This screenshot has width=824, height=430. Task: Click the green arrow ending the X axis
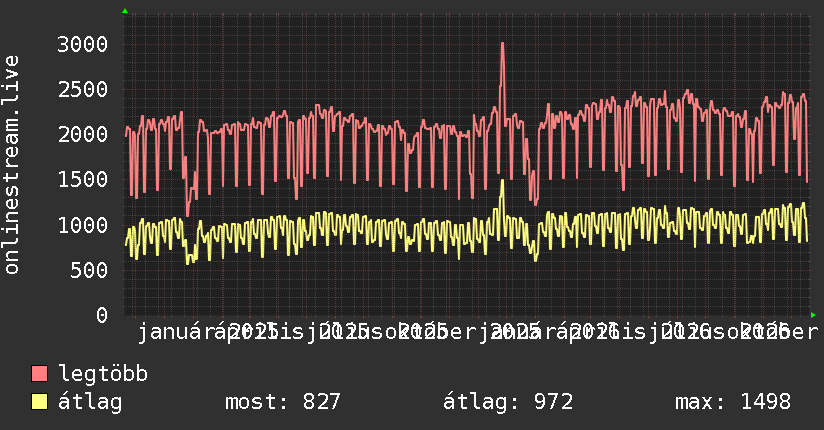point(813,315)
